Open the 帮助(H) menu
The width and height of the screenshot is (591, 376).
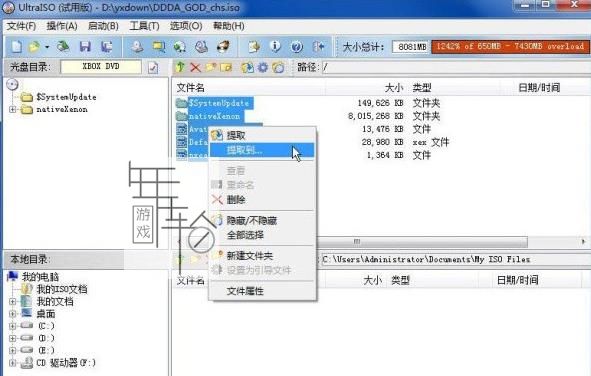click(x=228, y=26)
